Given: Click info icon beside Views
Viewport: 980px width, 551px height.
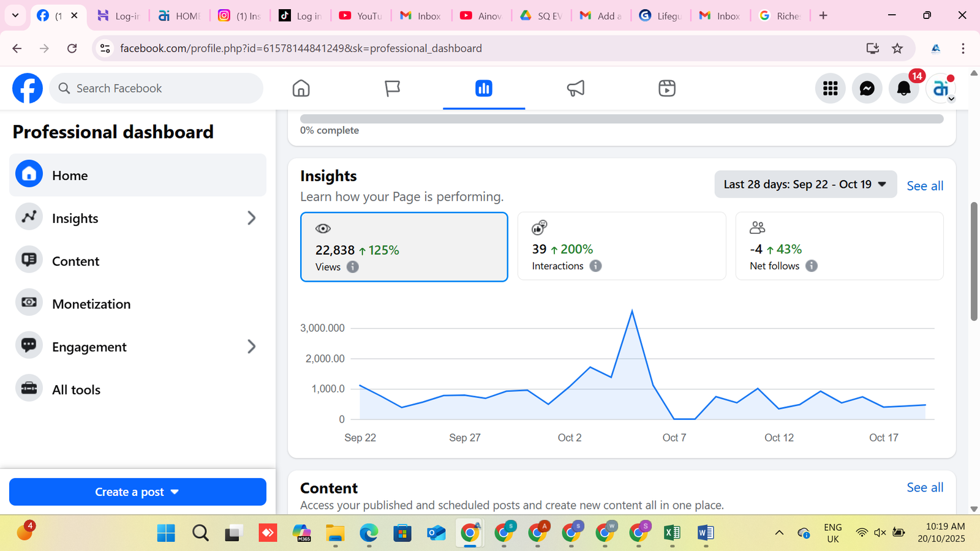Looking at the screenshot, I should click(x=353, y=267).
